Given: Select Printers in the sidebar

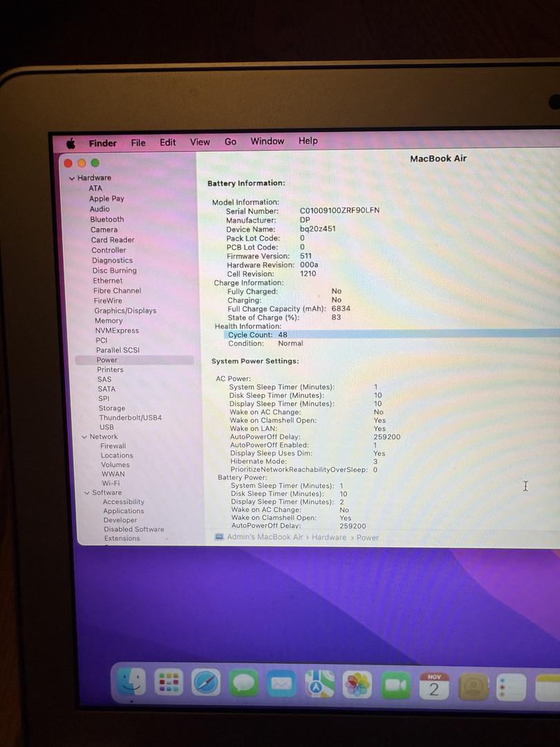Looking at the screenshot, I should (x=110, y=369).
